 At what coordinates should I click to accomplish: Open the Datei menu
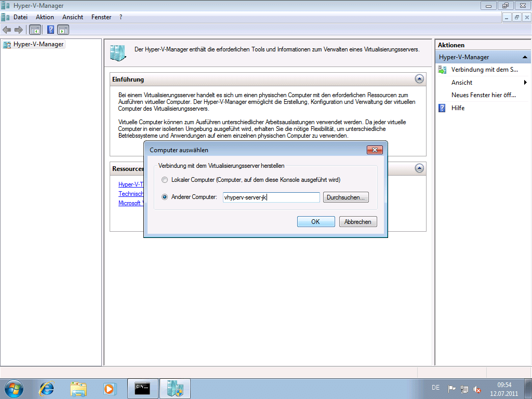pyautogui.click(x=20, y=17)
